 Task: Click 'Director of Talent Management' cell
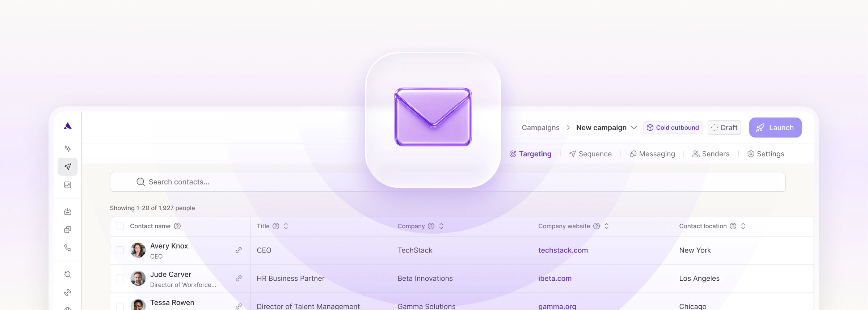308,306
